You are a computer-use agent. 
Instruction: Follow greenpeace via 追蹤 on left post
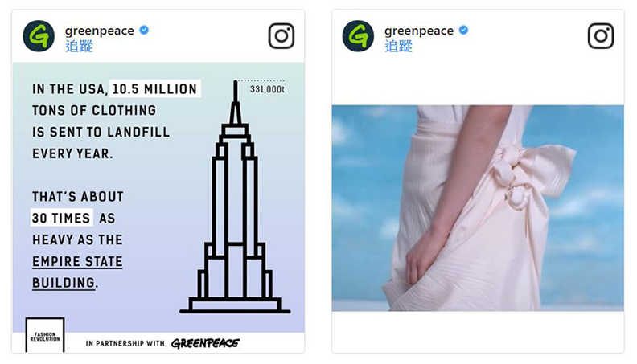pos(79,47)
